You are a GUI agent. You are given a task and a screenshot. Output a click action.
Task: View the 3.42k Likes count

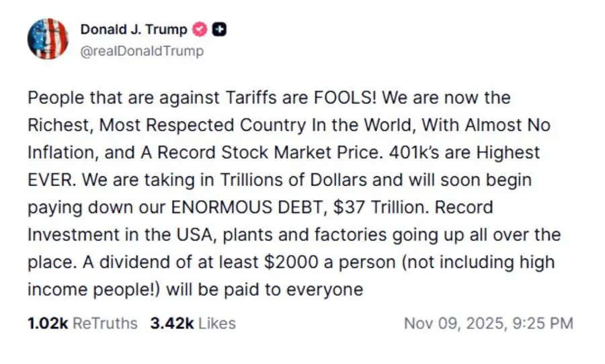(x=171, y=323)
